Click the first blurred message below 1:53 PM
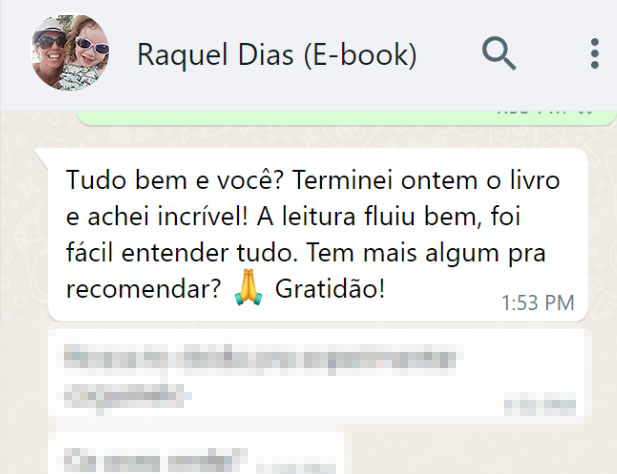 coord(320,376)
